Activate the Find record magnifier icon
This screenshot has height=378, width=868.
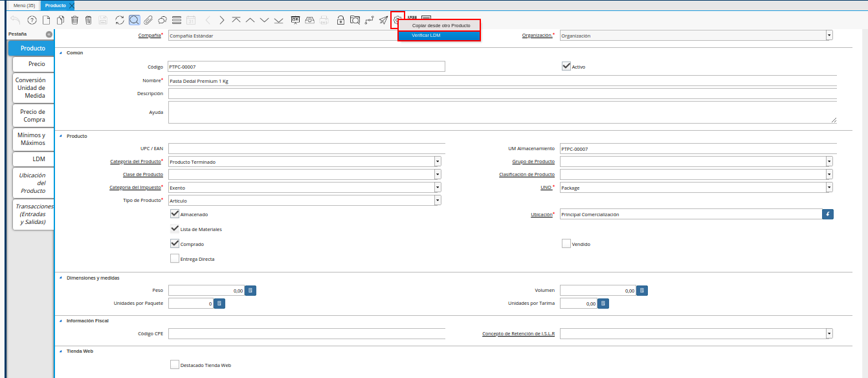[x=134, y=20]
